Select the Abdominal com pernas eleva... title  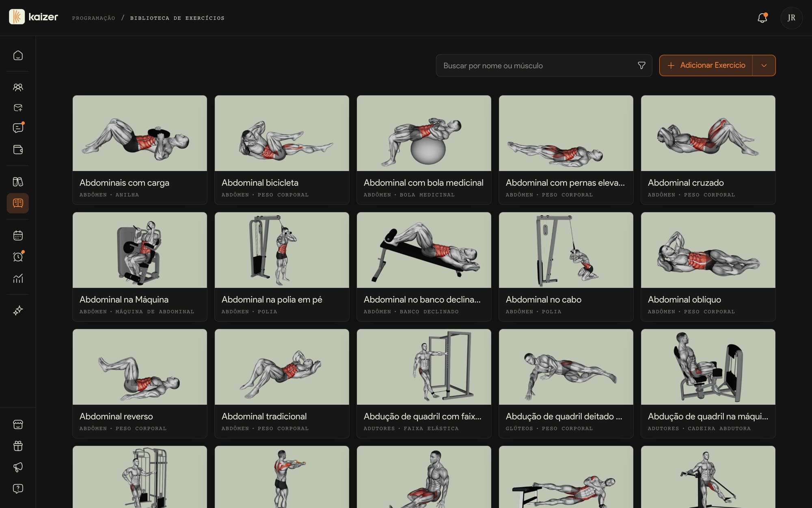click(x=565, y=183)
